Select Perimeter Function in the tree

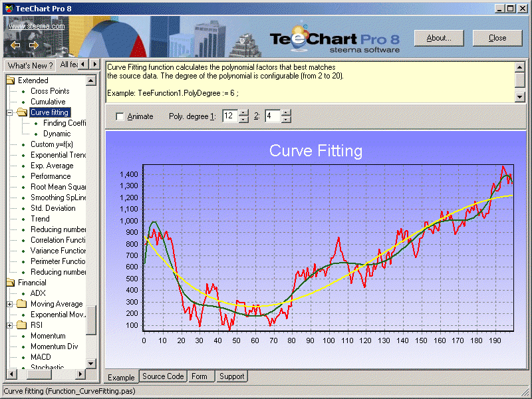click(x=58, y=261)
